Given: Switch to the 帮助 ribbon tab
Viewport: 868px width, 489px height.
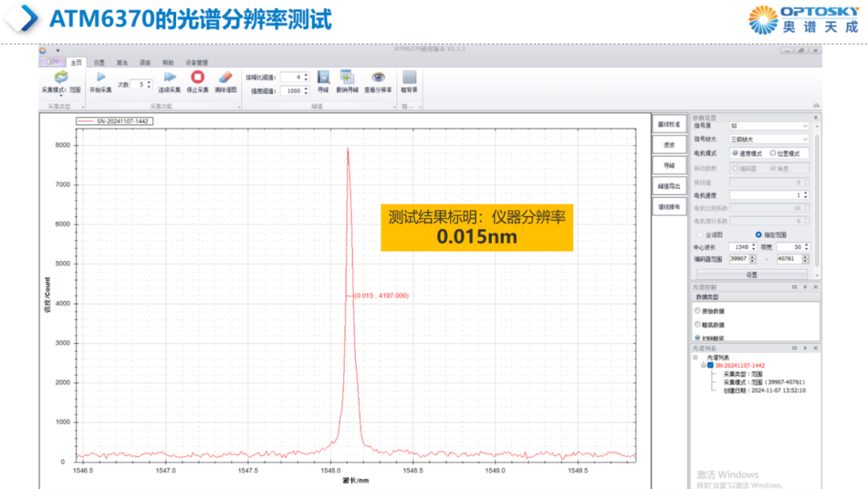Looking at the screenshot, I should [x=168, y=63].
